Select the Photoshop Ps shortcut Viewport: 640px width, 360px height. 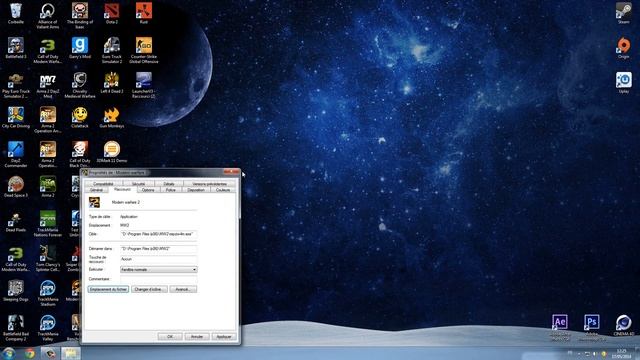(x=591, y=327)
